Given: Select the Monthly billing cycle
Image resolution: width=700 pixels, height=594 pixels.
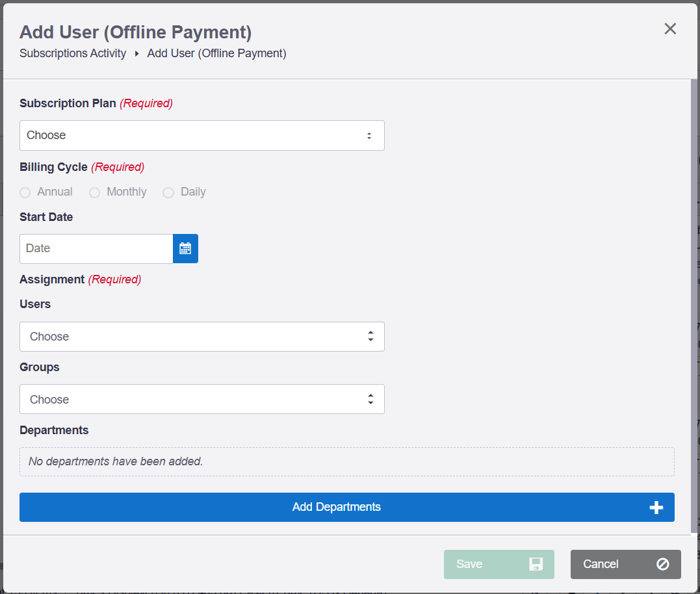Looking at the screenshot, I should (x=95, y=192).
